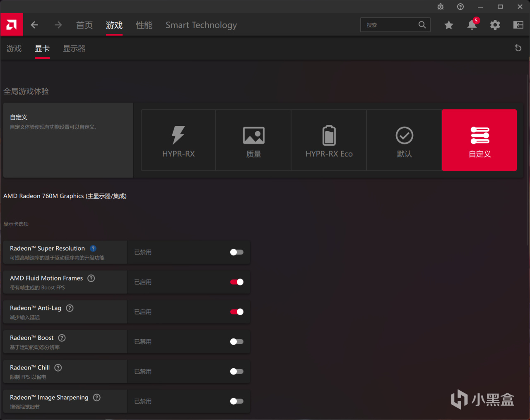
Task: Select the 默认 default profile
Action: (404, 140)
